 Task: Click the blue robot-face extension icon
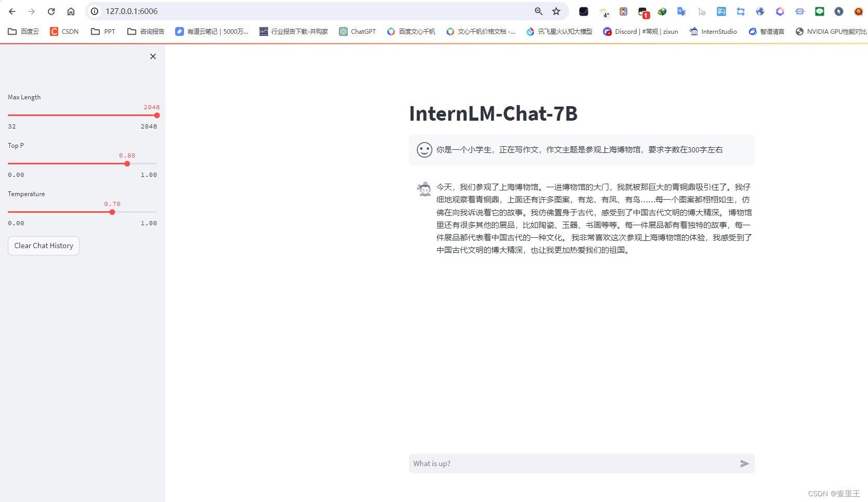click(800, 11)
